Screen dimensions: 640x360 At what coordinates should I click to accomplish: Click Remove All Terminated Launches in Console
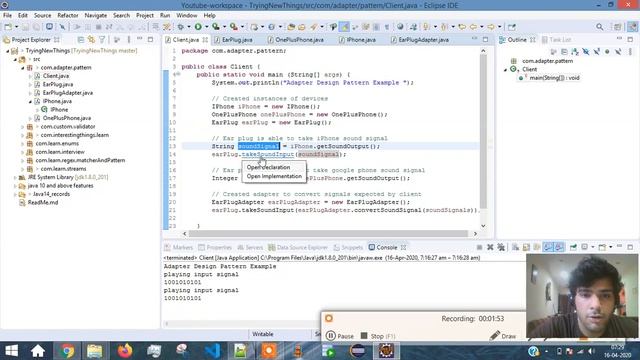(501, 247)
